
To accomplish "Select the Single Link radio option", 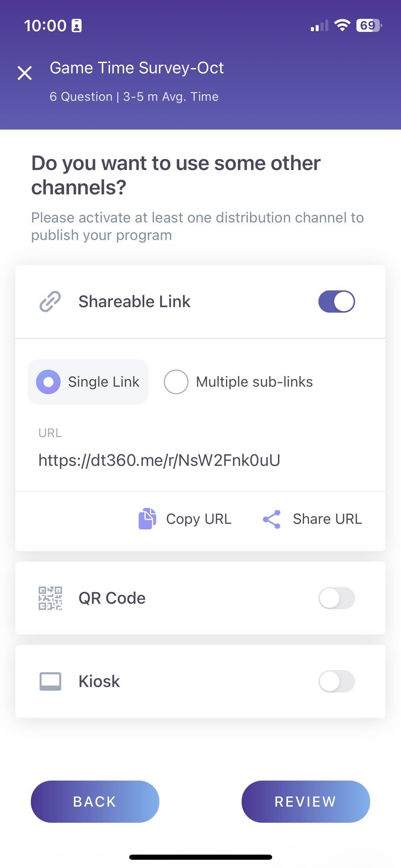I will tap(48, 382).
